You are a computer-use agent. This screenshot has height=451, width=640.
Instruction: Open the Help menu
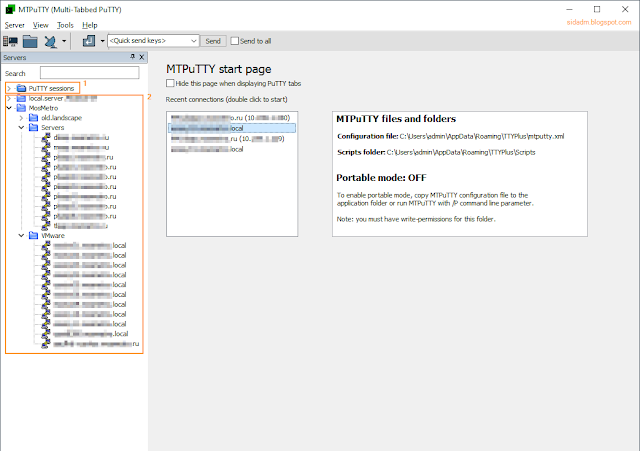click(x=90, y=25)
